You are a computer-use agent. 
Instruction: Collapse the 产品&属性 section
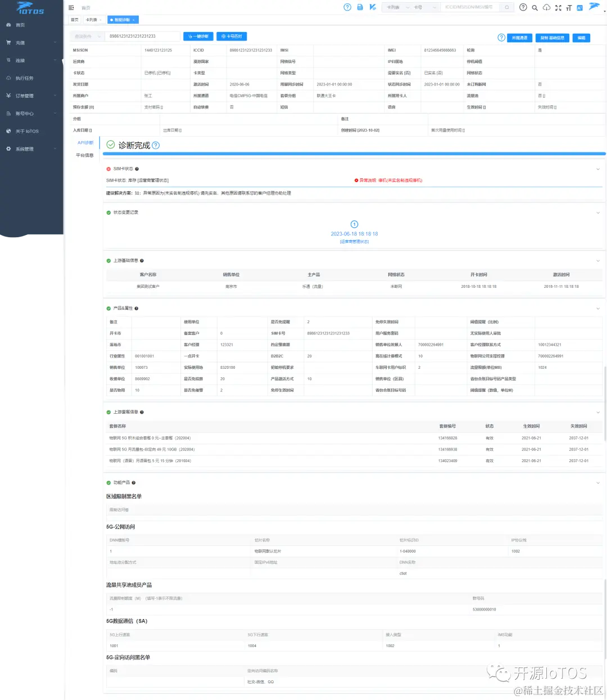[597, 308]
